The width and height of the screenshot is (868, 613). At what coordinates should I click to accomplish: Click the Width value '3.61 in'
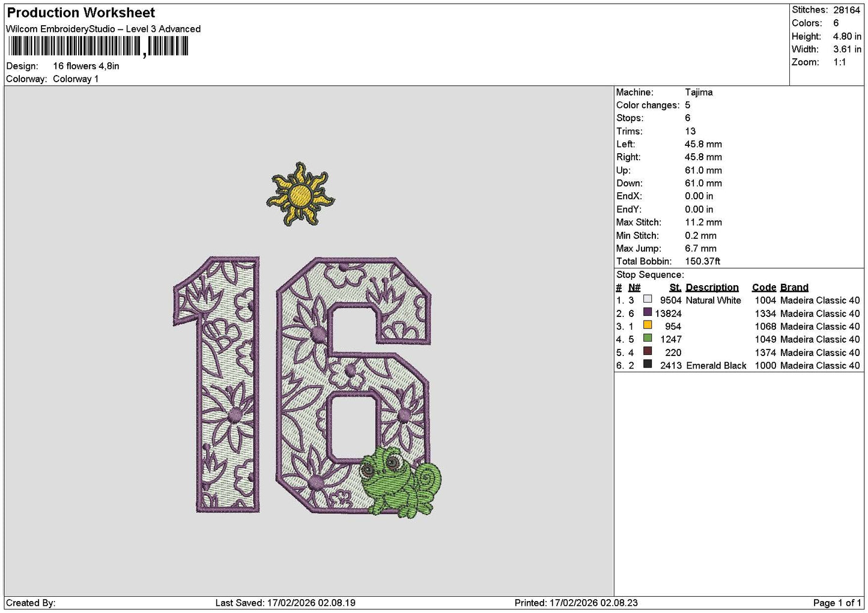[847, 49]
